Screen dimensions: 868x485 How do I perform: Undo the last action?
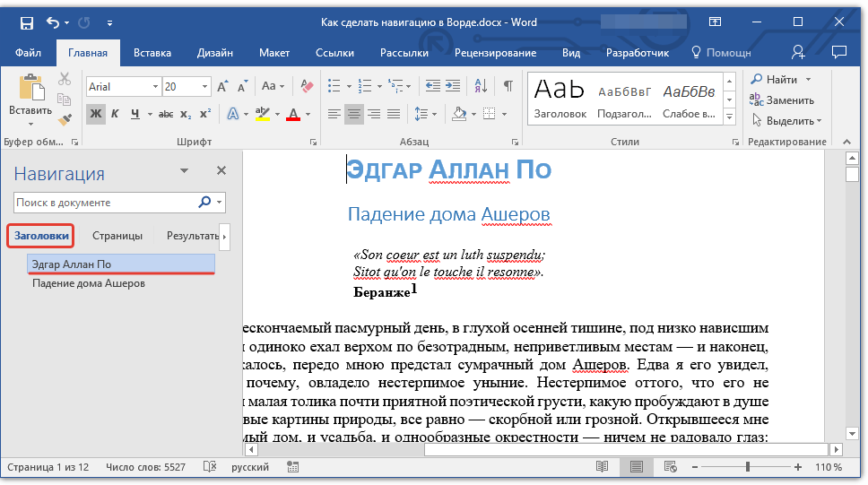point(53,22)
